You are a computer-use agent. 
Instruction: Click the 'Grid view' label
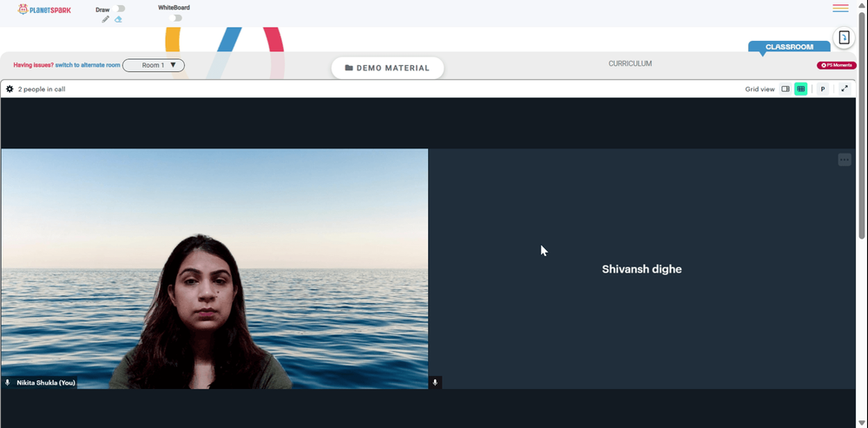point(760,89)
